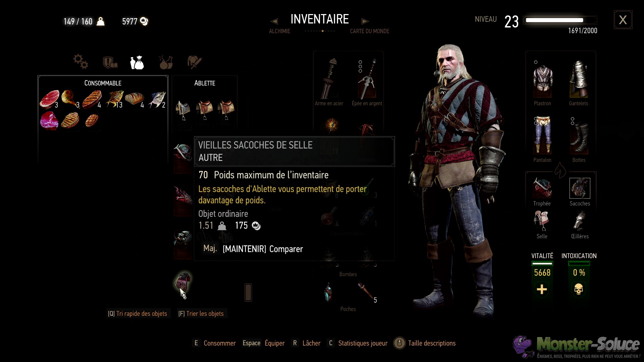
Task: Select the Selle saddle slot
Action: 542,221
